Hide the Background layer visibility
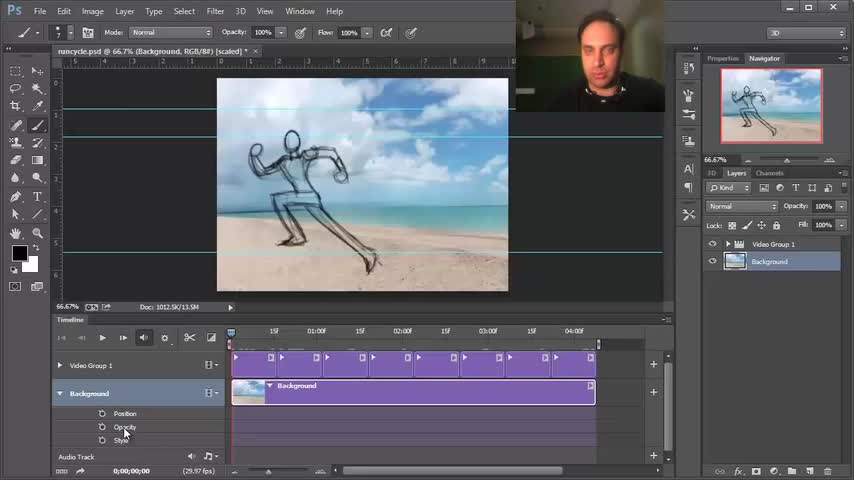Image resolution: width=854 pixels, height=480 pixels. 712,262
